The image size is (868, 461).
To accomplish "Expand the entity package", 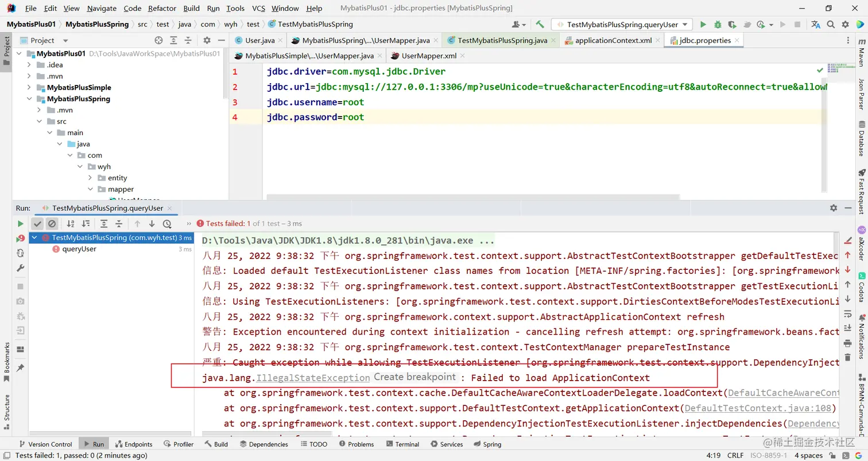I will [x=90, y=178].
